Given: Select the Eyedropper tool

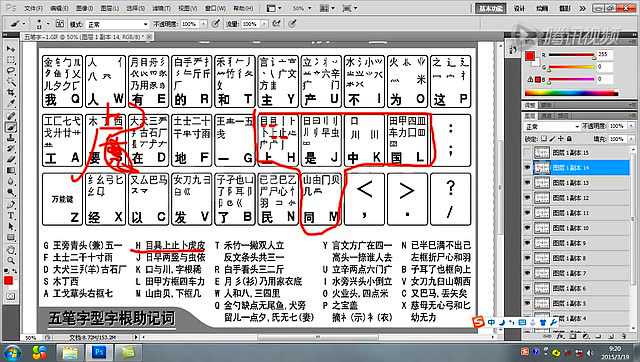Looking at the screenshot, I should [x=11, y=104].
